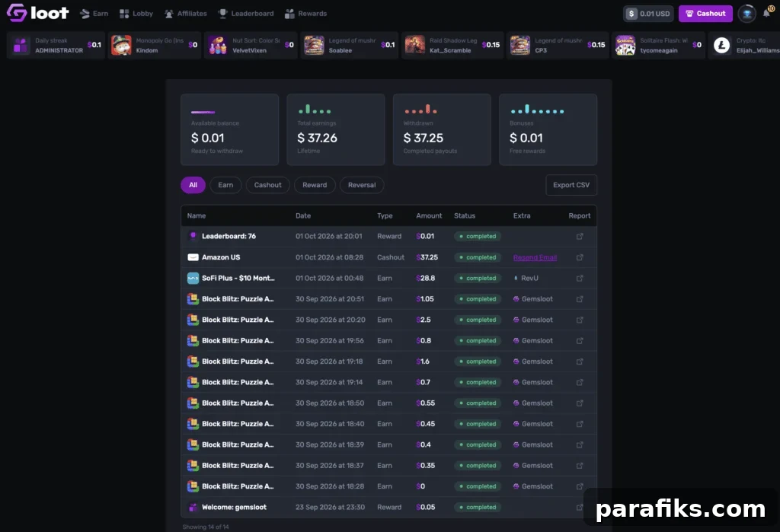Open the notifications bell
Viewport: 780px width, 532px height.
pyautogui.click(x=767, y=13)
